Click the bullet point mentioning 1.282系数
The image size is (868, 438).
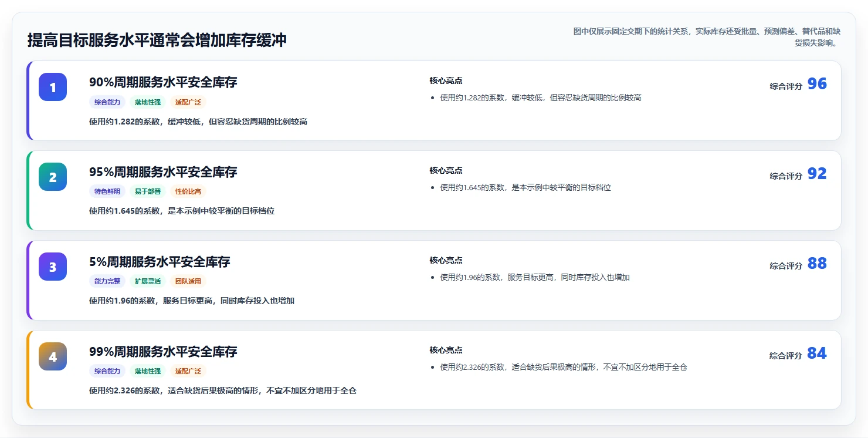point(541,97)
